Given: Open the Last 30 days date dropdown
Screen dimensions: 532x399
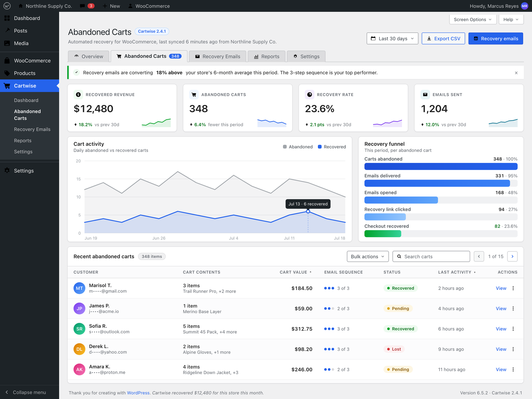Looking at the screenshot, I should pos(392,39).
